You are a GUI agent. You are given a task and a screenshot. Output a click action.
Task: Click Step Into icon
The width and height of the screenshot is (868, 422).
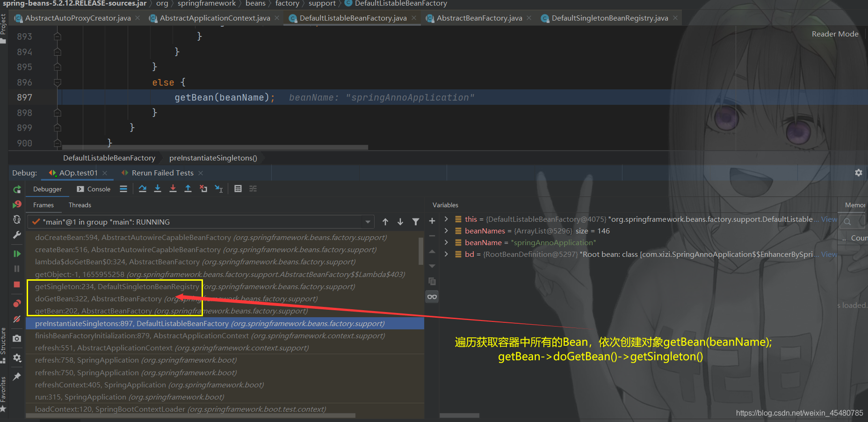[x=158, y=189]
